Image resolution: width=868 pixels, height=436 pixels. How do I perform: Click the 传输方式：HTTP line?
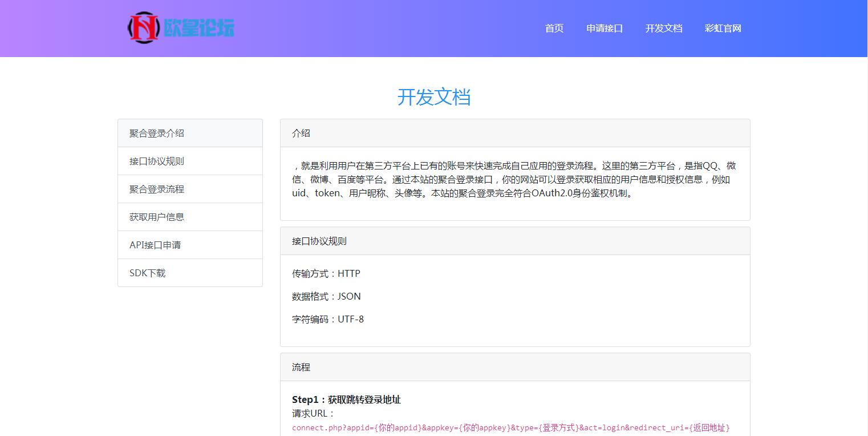tap(326, 273)
